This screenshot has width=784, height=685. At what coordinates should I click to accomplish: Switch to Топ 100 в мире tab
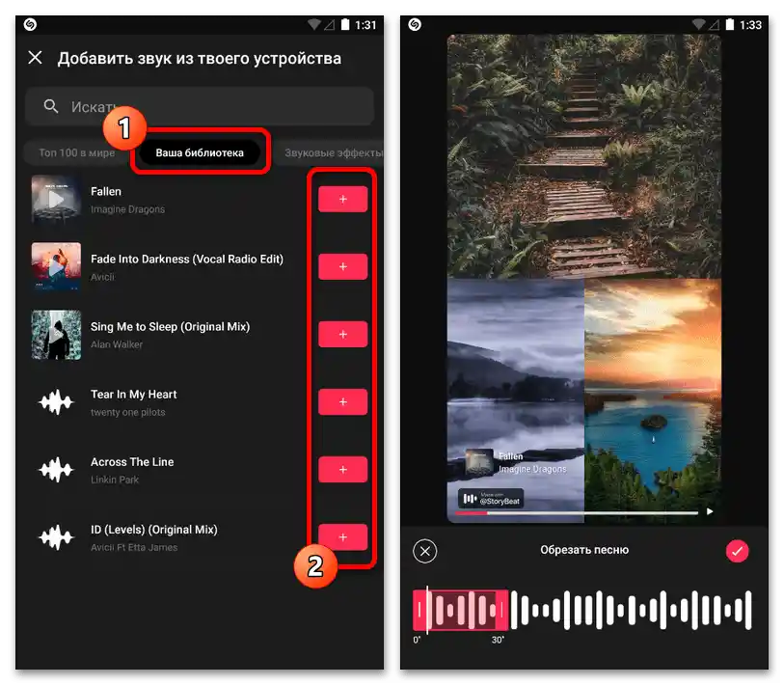click(x=77, y=152)
